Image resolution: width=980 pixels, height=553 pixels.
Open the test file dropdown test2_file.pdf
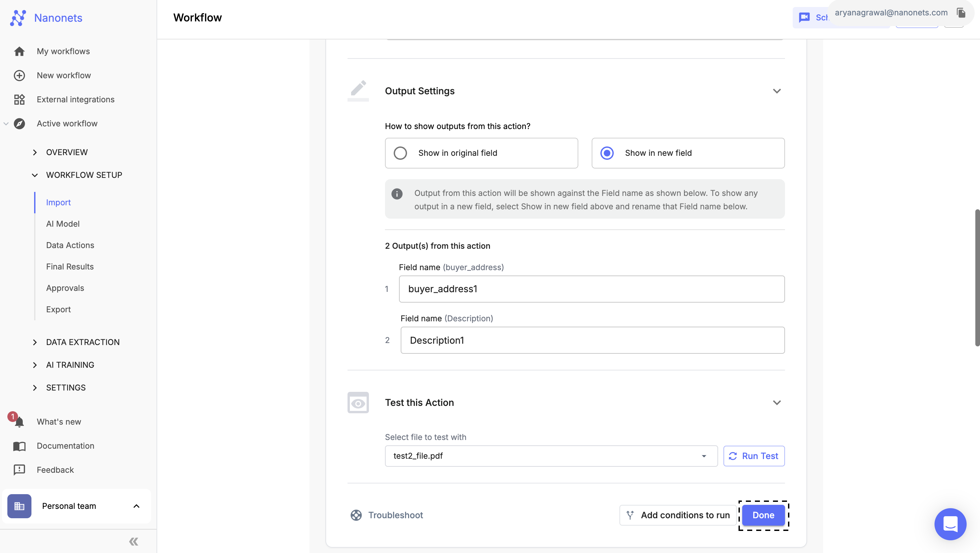tap(551, 456)
